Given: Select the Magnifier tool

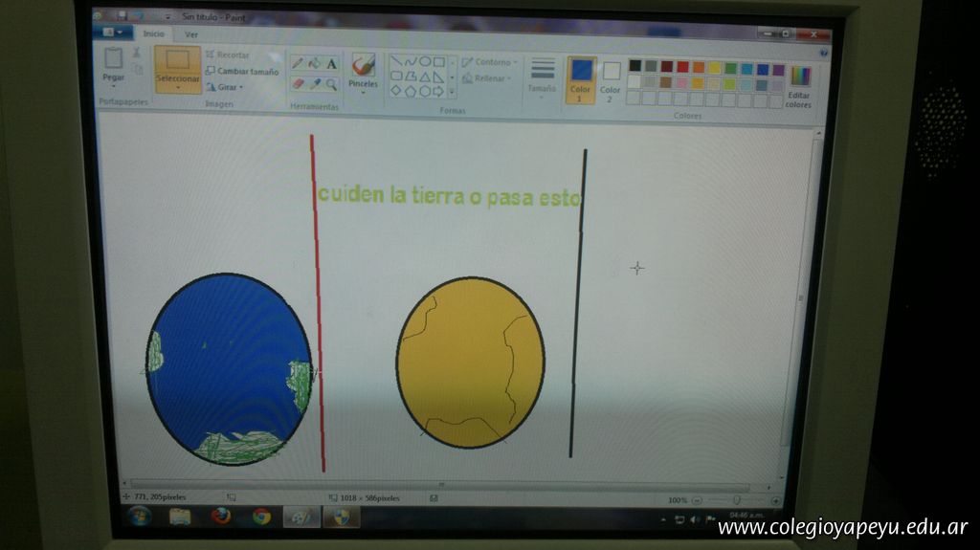Looking at the screenshot, I should point(331,84).
